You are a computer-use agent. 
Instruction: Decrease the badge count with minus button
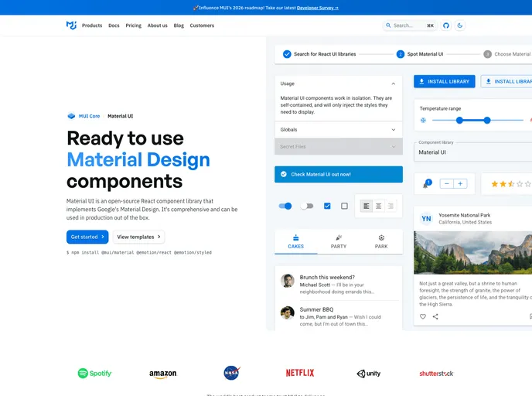[446, 183]
